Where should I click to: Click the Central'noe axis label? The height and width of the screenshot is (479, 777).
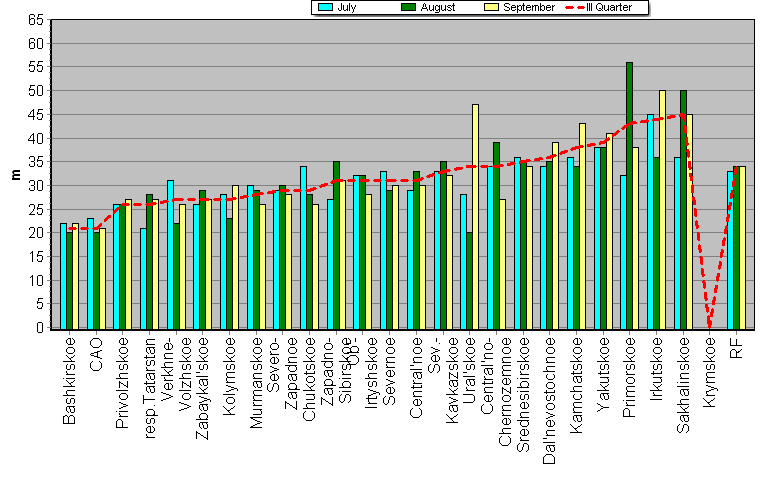click(x=416, y=377)
